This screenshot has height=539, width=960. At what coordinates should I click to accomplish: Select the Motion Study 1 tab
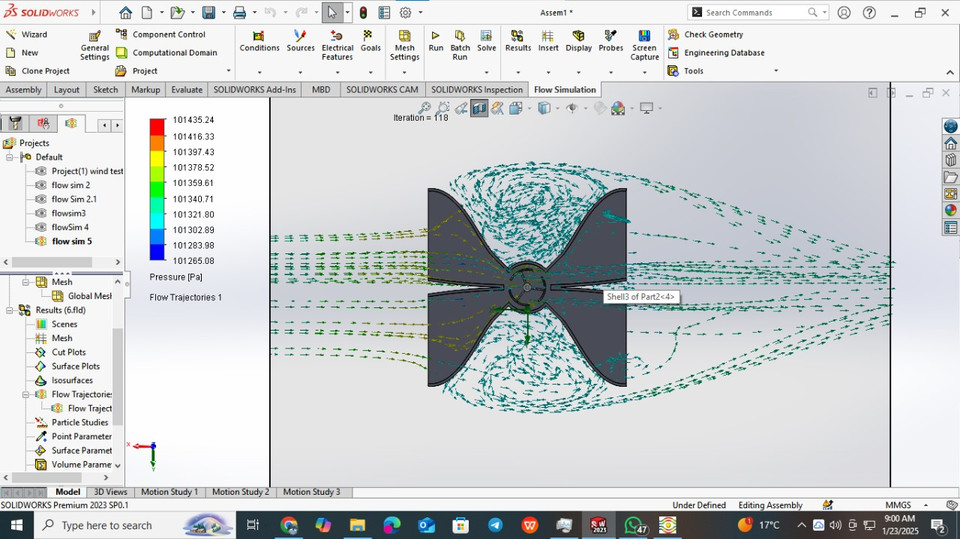[170, 492]
